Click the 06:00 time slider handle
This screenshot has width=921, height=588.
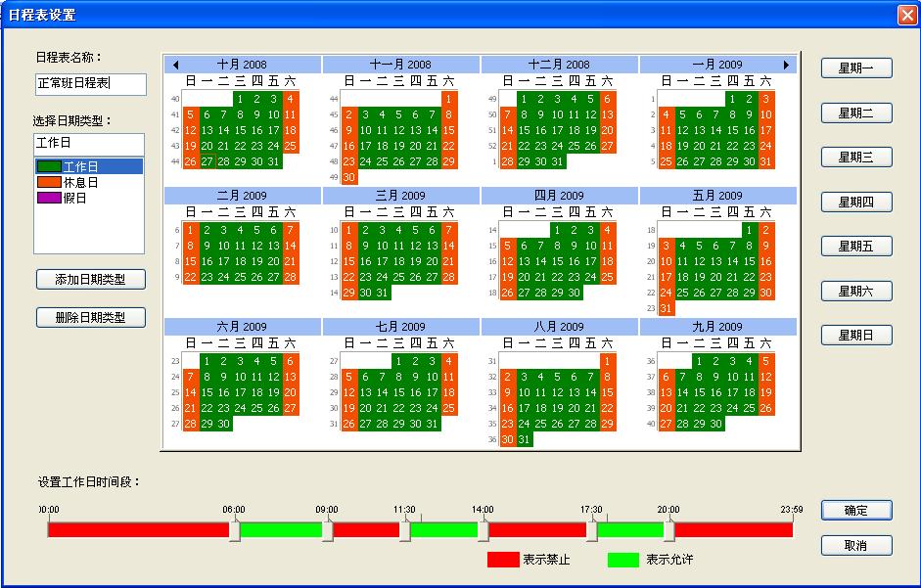[x=234, y=529]
